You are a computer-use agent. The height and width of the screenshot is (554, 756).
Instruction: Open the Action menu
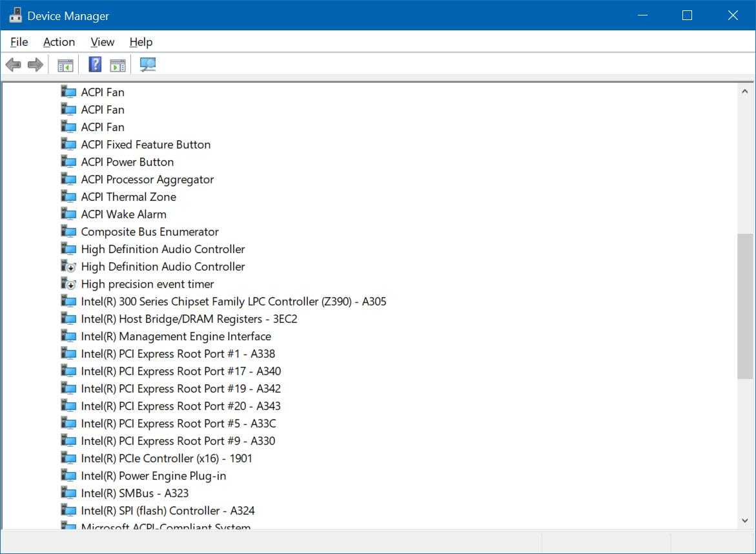pos(59,42)
